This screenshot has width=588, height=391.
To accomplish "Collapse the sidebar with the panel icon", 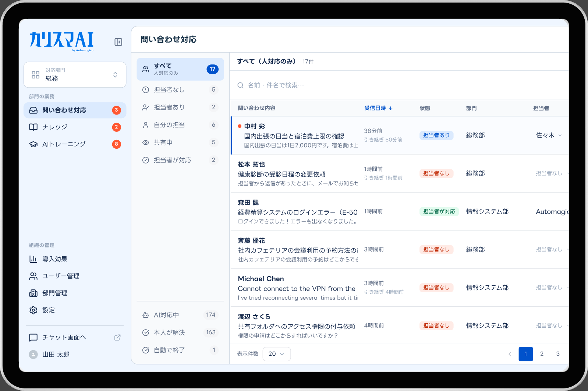I will 118,42.
